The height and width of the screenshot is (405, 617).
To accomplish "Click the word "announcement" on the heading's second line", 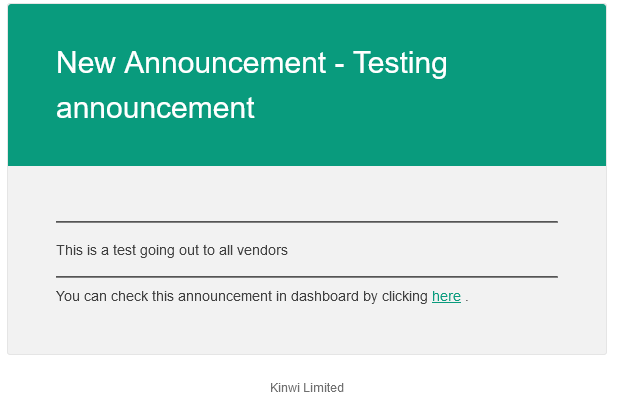I will point(155,107).
